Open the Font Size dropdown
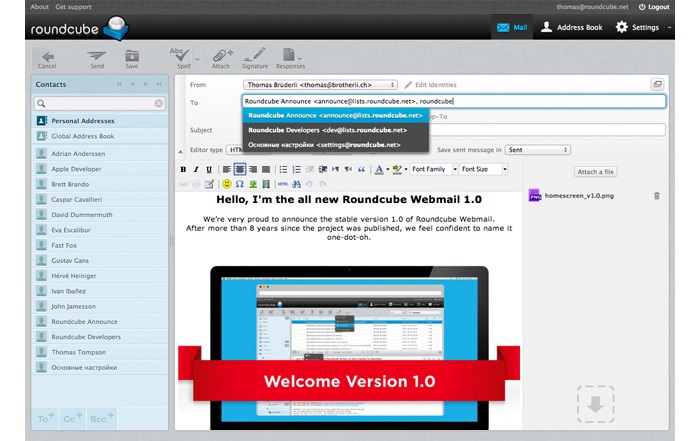 [484, 169]
